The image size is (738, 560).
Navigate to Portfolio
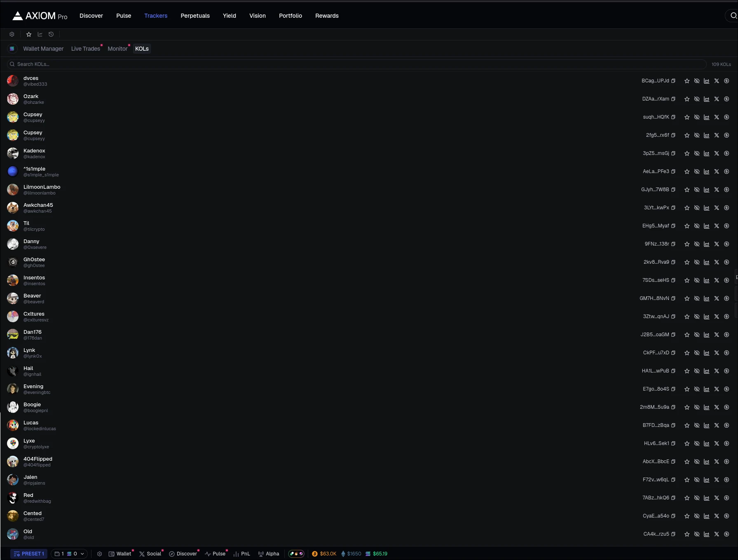(291, 16)
